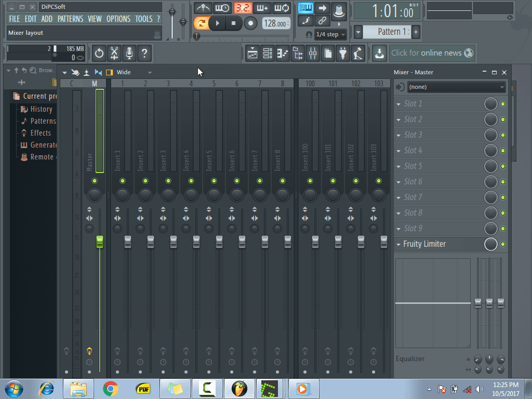This screenshot has height=399, width=532.
Task: Click the Slot 3 mix level knob
Action: click(490, 135)
